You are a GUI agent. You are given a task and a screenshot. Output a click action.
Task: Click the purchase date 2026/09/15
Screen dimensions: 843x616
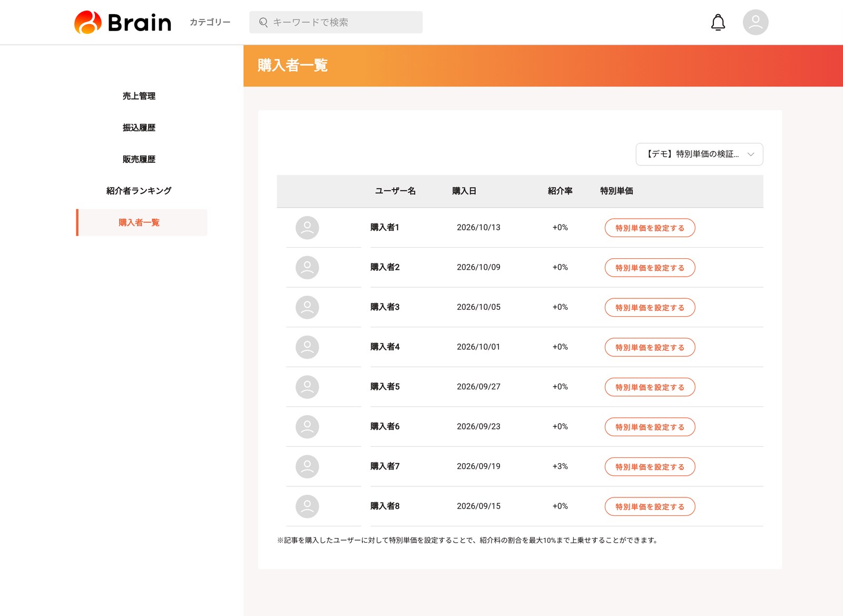[478, 506]
